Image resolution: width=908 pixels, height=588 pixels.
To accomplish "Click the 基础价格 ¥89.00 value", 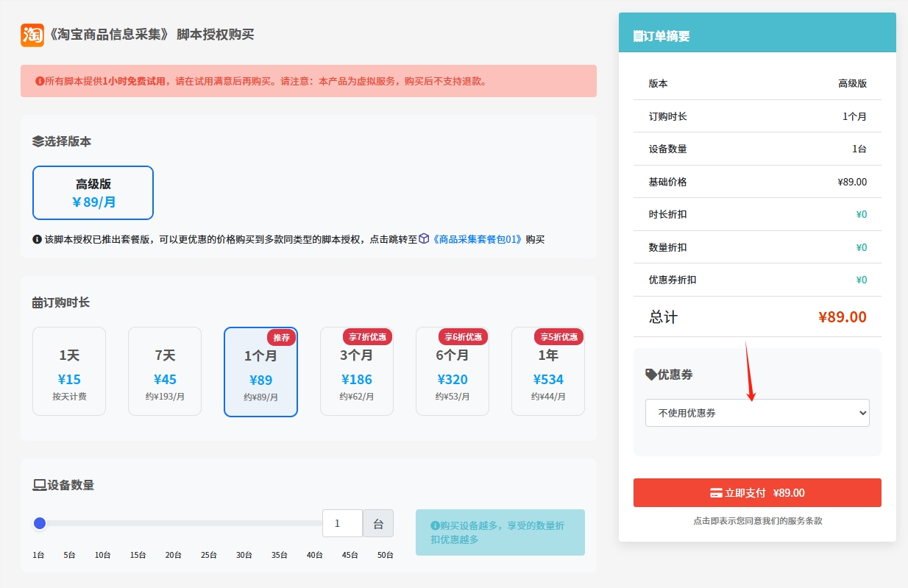I will [x=852, y=182].
